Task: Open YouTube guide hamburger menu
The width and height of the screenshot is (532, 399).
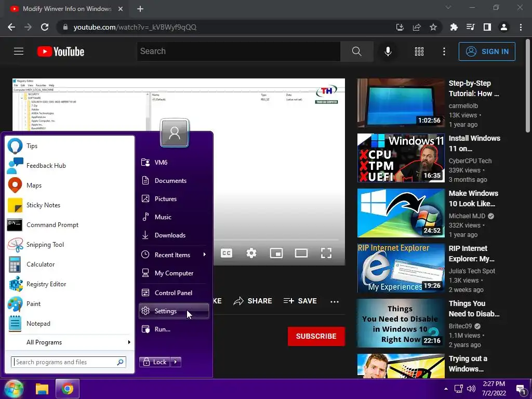Action: point(19,51)
